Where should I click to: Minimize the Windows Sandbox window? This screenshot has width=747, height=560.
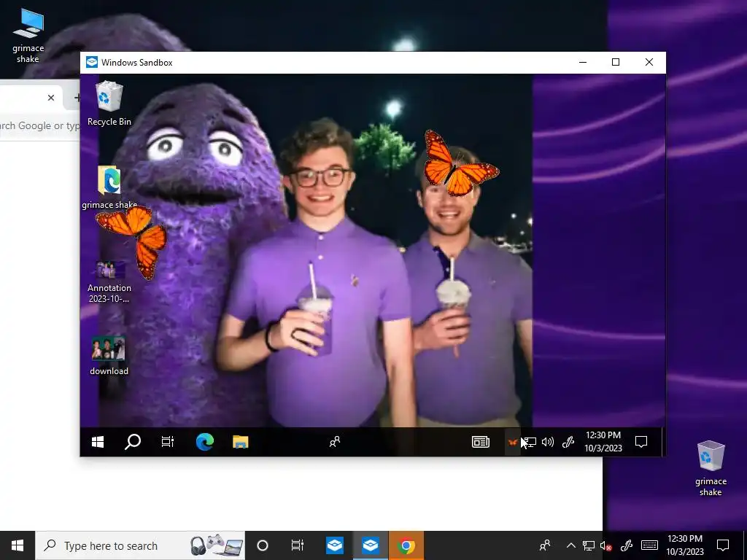point(583,63)
